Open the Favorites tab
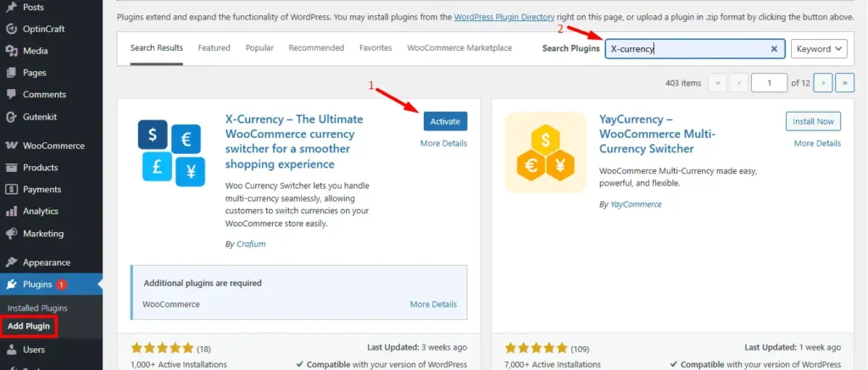The height and width of the screenshot is (370, 868). point(376,48)
